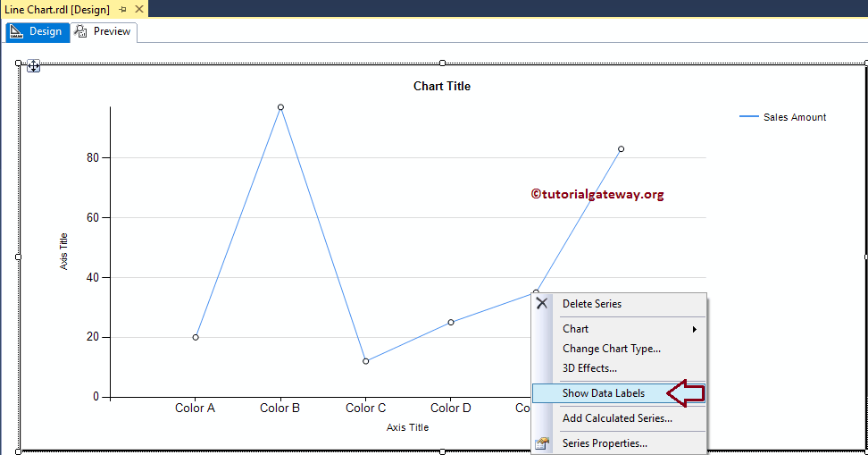The image size is (868, 455).
Task: Select the last data point near 83
Action: (x=622, y=149)
